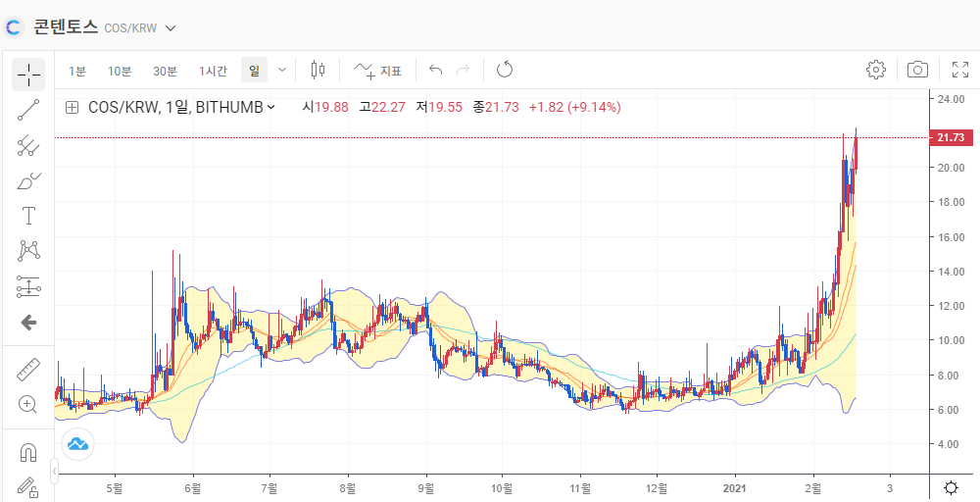
Task: Toggle magnet mode snapping
Action: click(28, 451)
